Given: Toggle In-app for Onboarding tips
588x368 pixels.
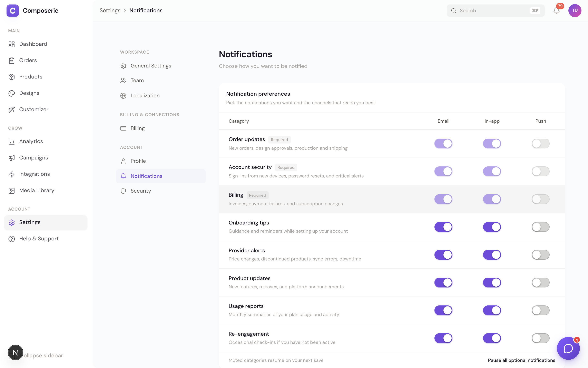Looking at the screenshot, I should click(492, 227).
